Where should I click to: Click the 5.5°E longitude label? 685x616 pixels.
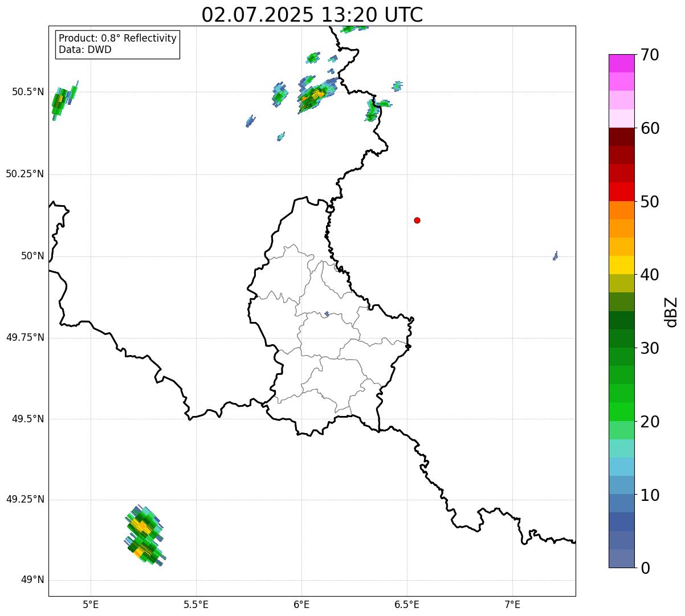coord(196,605)
